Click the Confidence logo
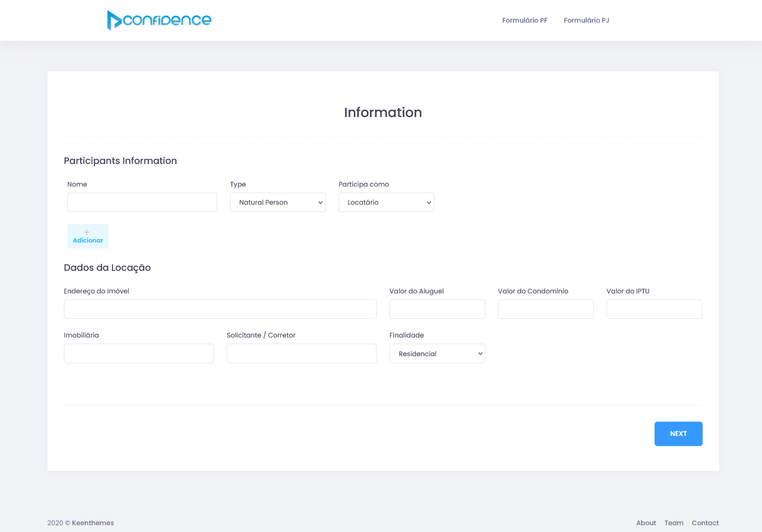The height and width of the screenshot is (532, 762). pos(159,20)
